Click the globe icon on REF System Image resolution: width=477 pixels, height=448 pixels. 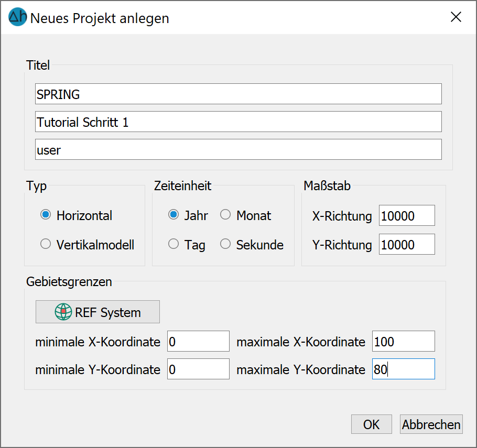click(x=63, y=312)
